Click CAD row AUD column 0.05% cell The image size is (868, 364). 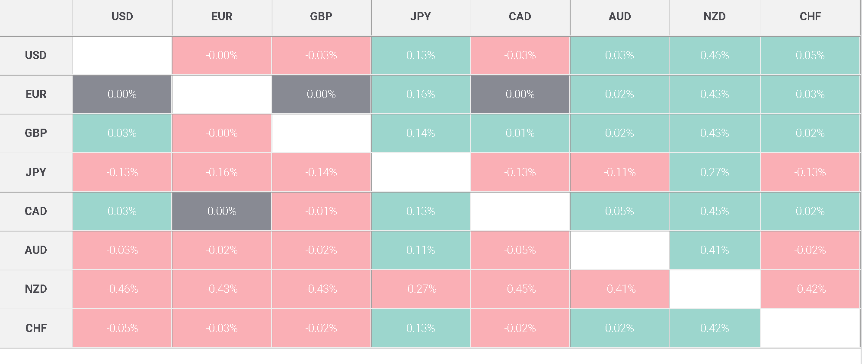619,211
